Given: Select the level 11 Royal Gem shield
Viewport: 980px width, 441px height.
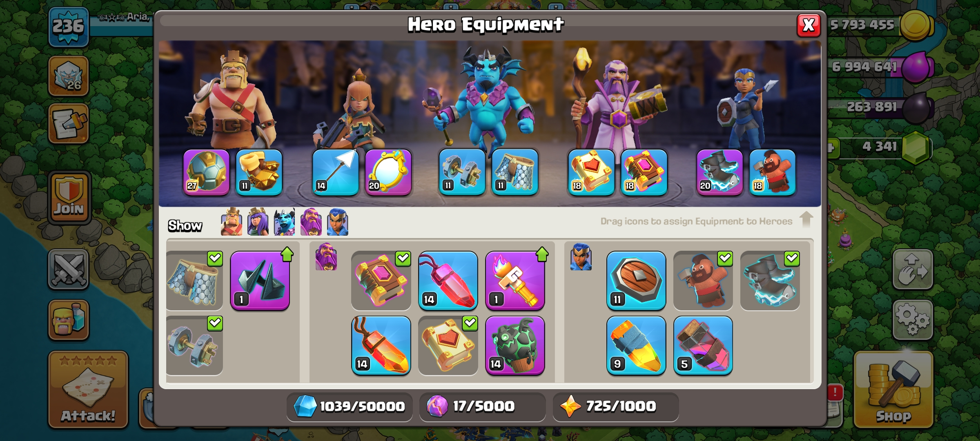Looking at the screenshot, I should pyautogui.click(x=636, y=281).
